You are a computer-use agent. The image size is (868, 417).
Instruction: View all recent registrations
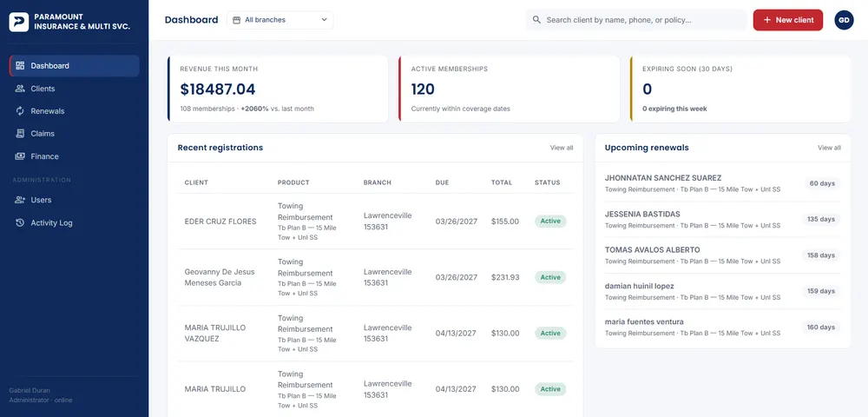coord(562,148)
